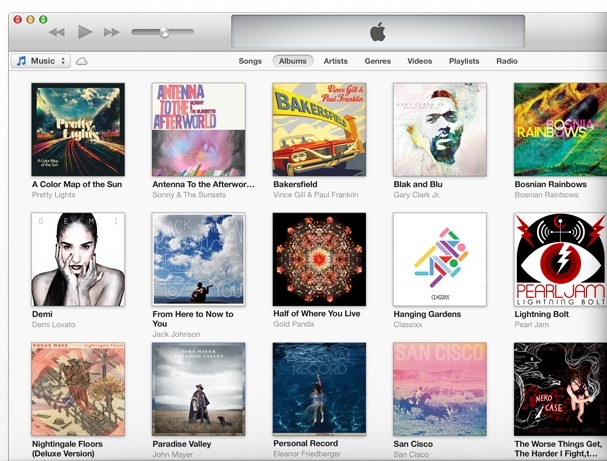607x461 pixels.
Task: Click the 'Antenna To the Afterwor…' title
Action: pyautogui.click(x=204, y=184)
